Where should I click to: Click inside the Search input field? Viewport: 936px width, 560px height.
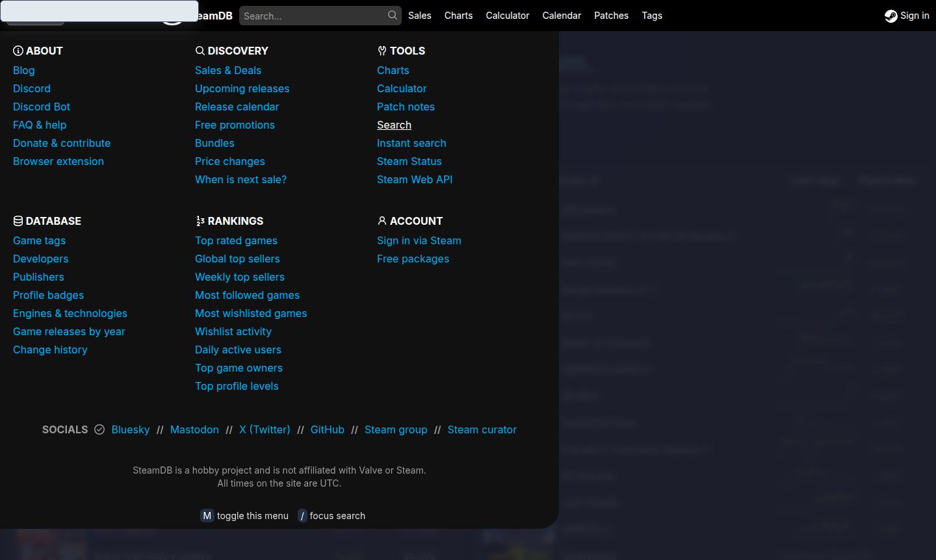pyautogui.click(x=312, y=14)
